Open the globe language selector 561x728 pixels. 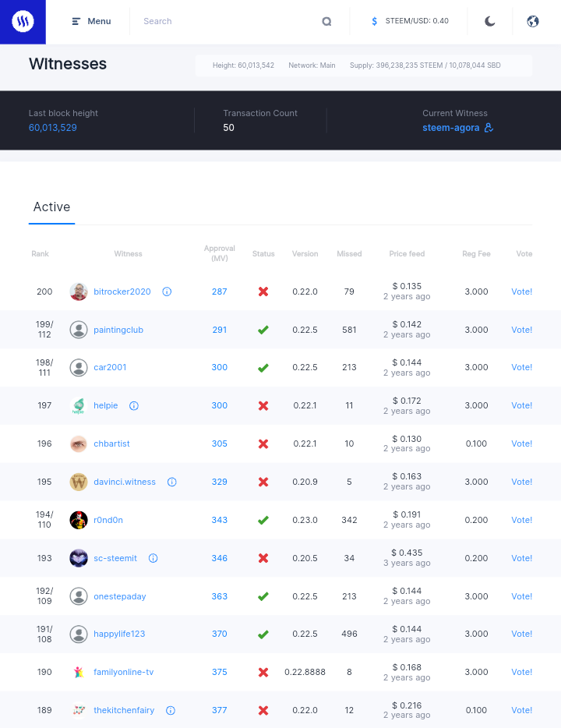[533, 21]
